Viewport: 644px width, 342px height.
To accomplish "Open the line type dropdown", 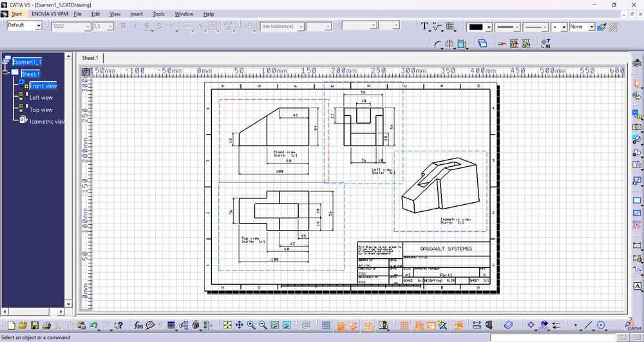I will (545, 26).
